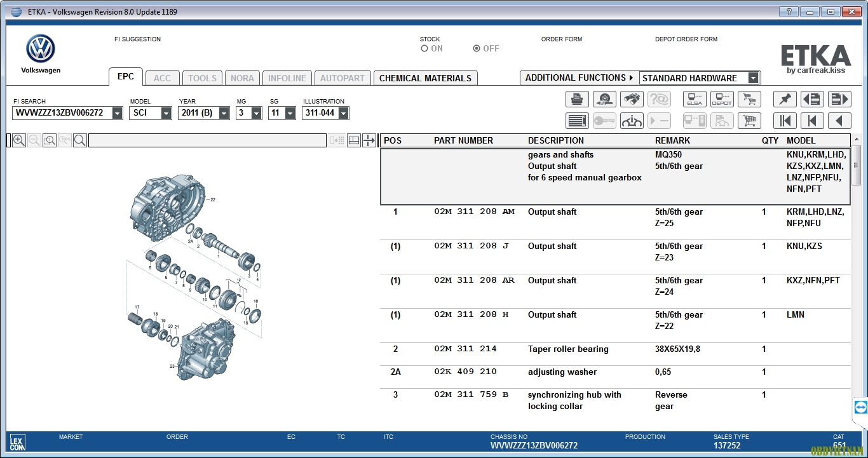This screenshot has height=458, width=868.
Task: Click the QTY column header
Action: pos(770,140)
